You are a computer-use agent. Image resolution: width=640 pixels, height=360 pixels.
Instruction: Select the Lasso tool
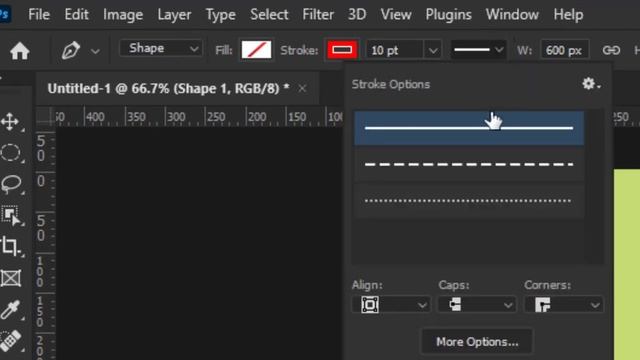tap(11, 184)
